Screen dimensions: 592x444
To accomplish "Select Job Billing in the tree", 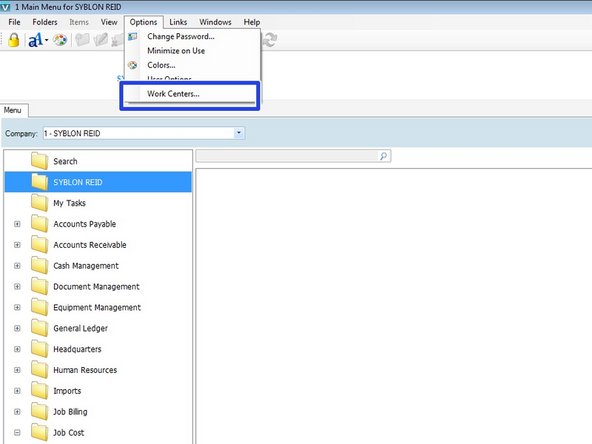I will (70, 412).
